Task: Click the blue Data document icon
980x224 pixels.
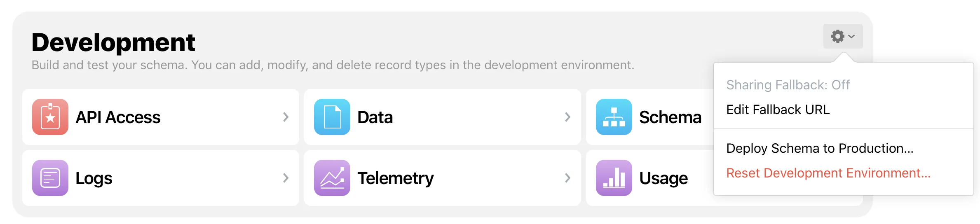Action: point(332,117)
